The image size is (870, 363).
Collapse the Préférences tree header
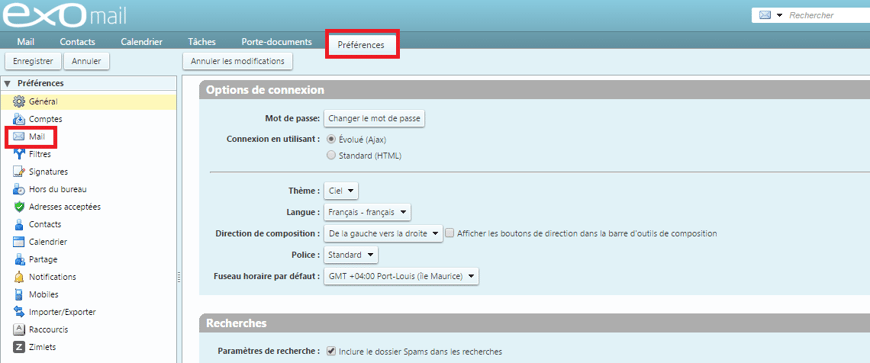[7, 83]
